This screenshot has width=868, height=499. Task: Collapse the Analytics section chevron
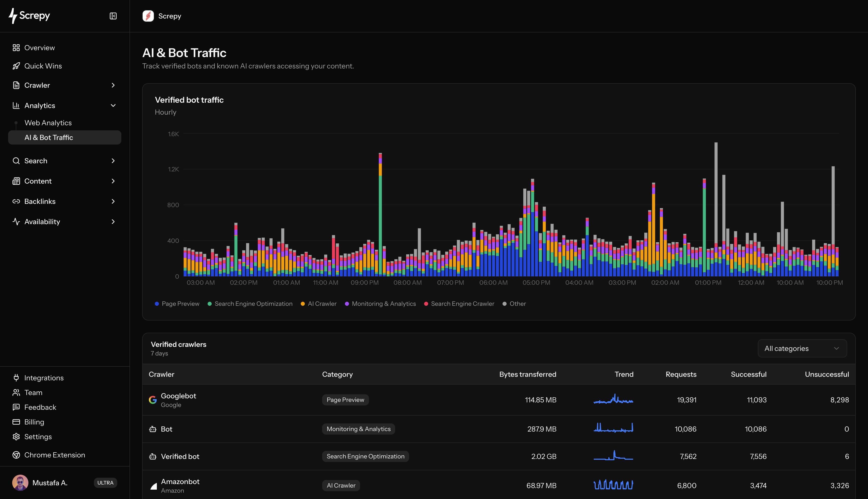point(113,105)
